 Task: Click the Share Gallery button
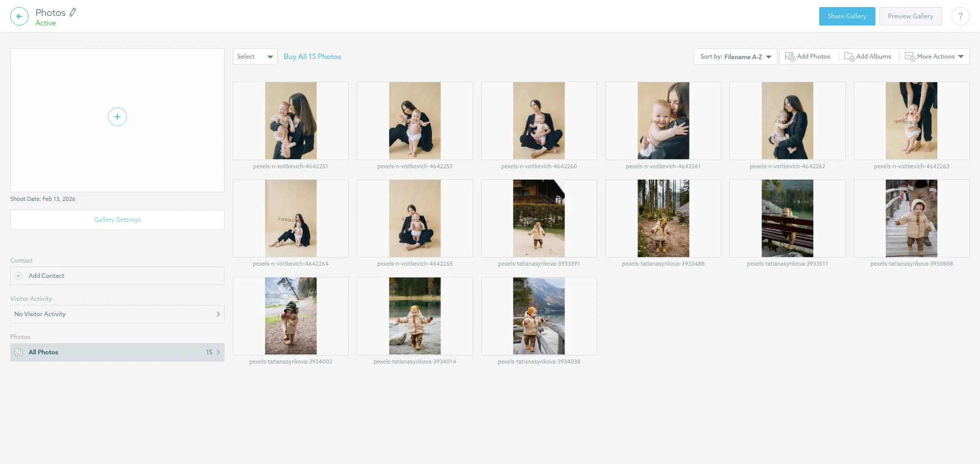pos(847,16)
